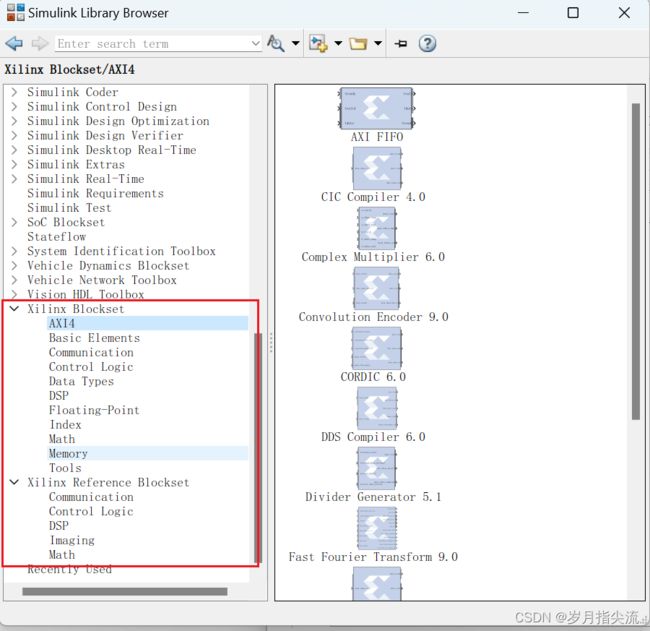Select AXI4 under Xilinx Blockset
Screen dimensions: 650x631
62,323
